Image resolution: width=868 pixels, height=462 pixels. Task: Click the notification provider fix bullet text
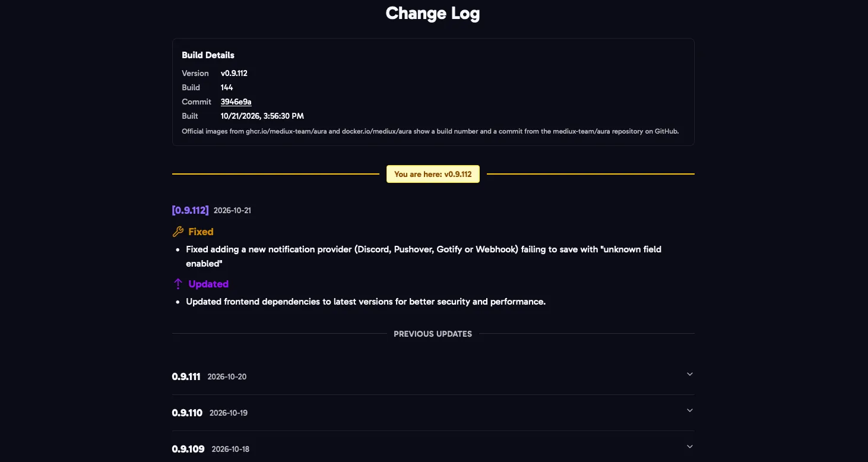pyautogui.click(x=423, y=257)
